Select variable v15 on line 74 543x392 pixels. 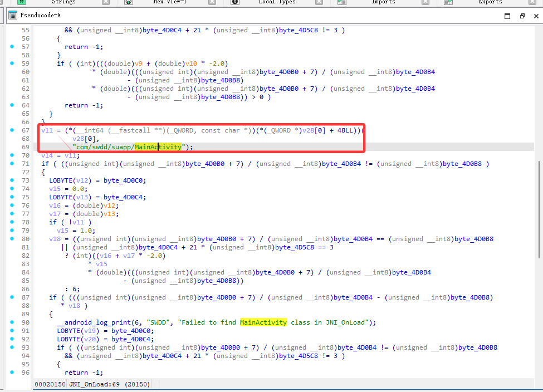pos(55,189)
